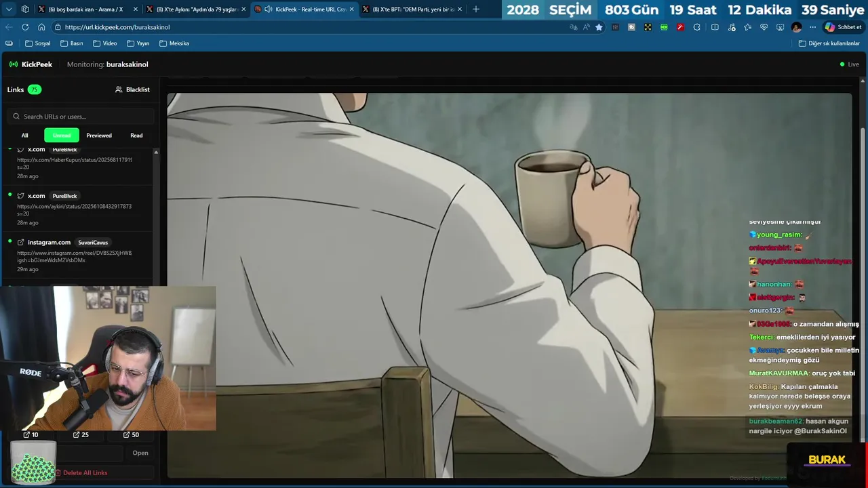Open browser essentials heart icon
868x488 pixels.
click(x=764, y=27)
